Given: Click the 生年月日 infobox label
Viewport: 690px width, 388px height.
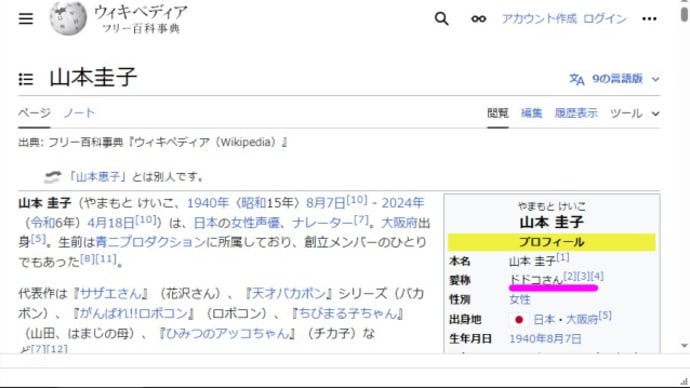Looking at the screenshot, I should tap(470, 339).
